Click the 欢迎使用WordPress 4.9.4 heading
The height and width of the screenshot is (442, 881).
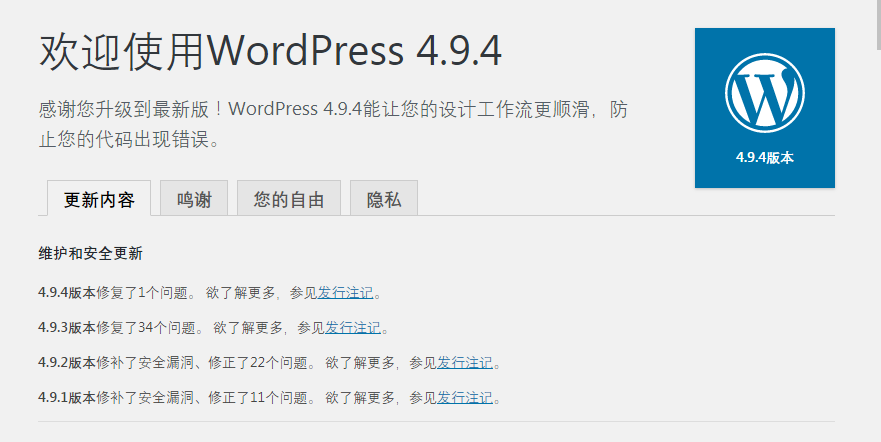[x=270, y=52]
